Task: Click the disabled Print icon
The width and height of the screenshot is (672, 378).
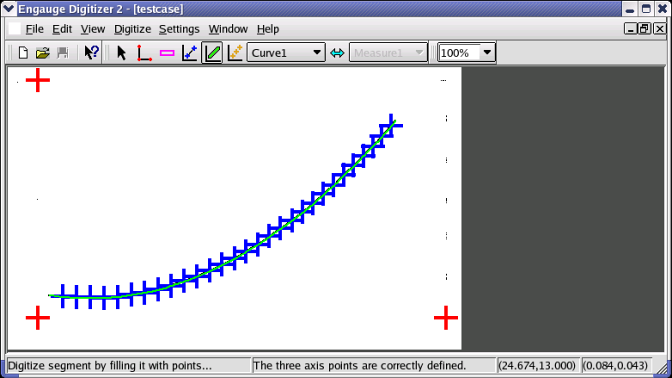Action: [x=63, y=53]
